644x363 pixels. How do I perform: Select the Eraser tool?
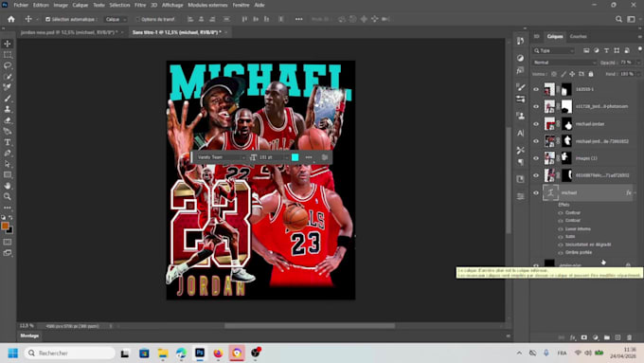(x=8, y=120)
